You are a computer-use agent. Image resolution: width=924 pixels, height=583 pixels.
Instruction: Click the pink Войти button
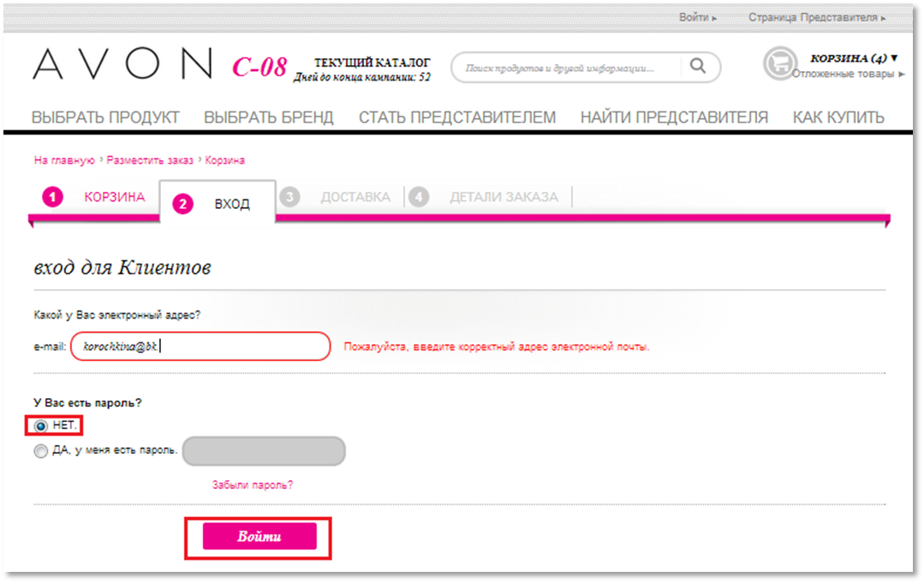click(259, 537)
